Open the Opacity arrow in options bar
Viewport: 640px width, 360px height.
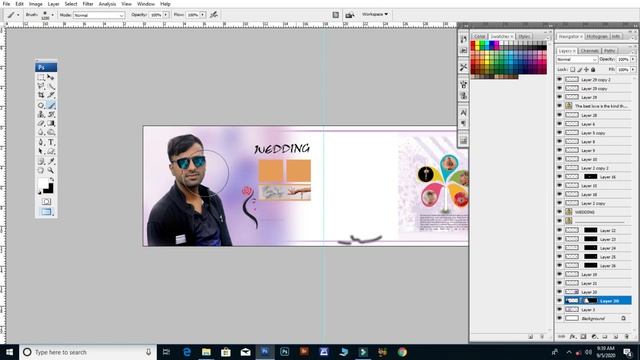point(166,15)
